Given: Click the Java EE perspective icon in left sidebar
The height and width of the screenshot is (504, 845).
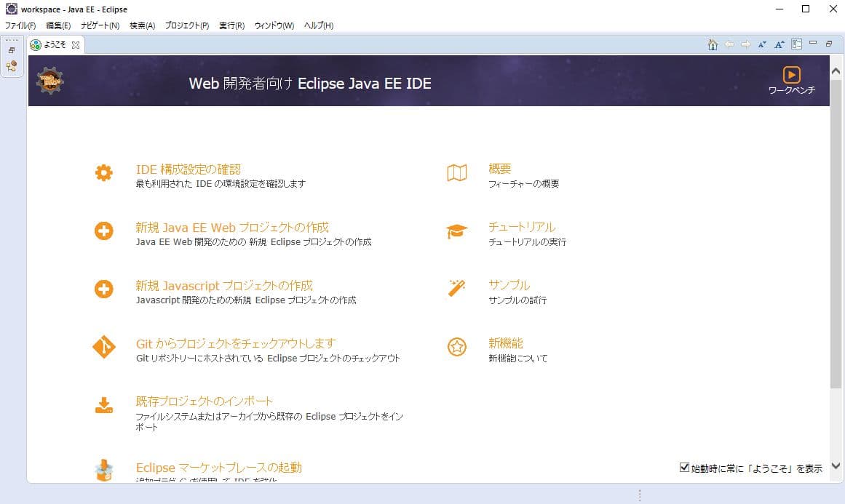Looking at the screenshot, I should point(12,66).
